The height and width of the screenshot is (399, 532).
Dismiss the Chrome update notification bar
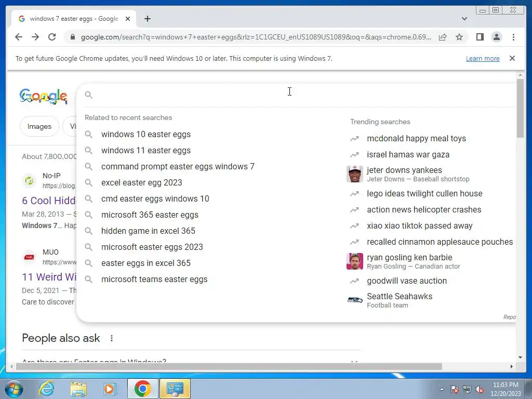click(x=512, y=58)
